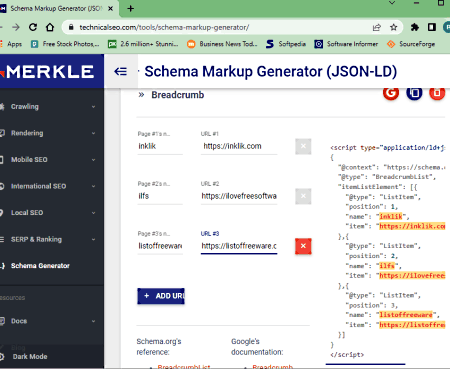Open the Free Stock Photos bookmark
The image size is (450, 369).
[65, 44]
